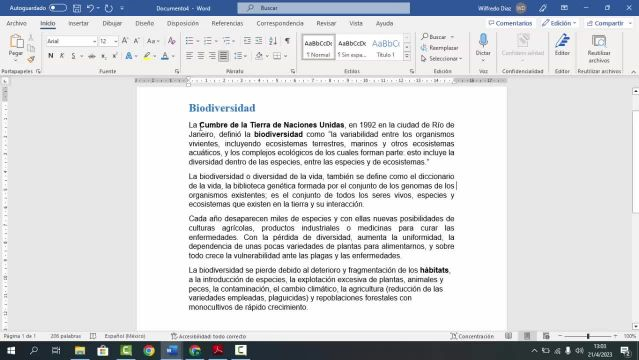Open the Archivo tab
The width and height of the screenshot is (639, 360).
coord(16,23)
